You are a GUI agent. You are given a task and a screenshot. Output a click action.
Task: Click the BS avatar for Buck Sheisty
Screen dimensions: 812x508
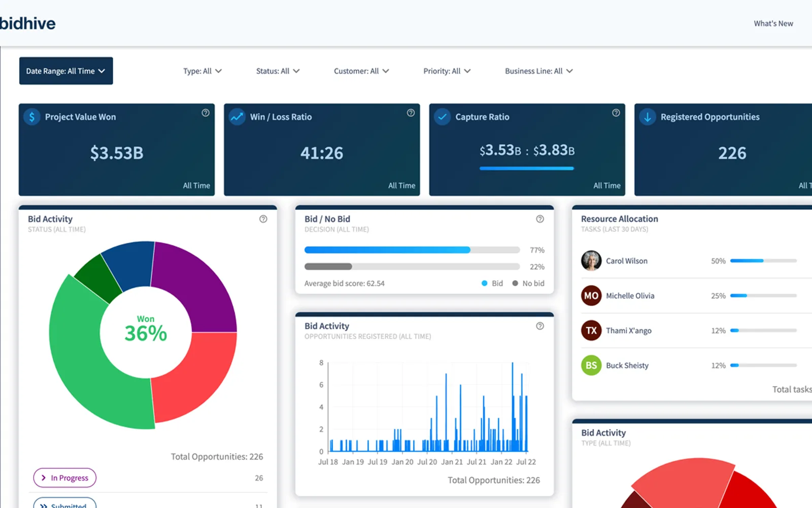pos(591,365)
